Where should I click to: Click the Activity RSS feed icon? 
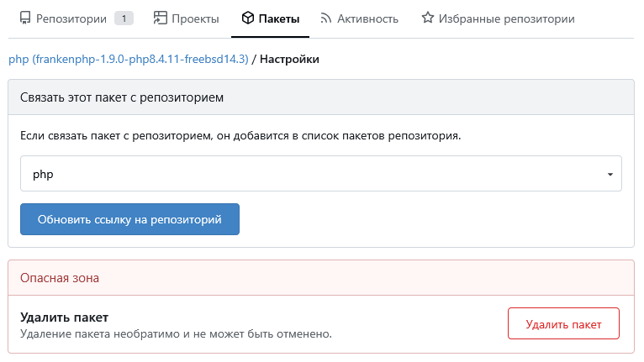325,18
